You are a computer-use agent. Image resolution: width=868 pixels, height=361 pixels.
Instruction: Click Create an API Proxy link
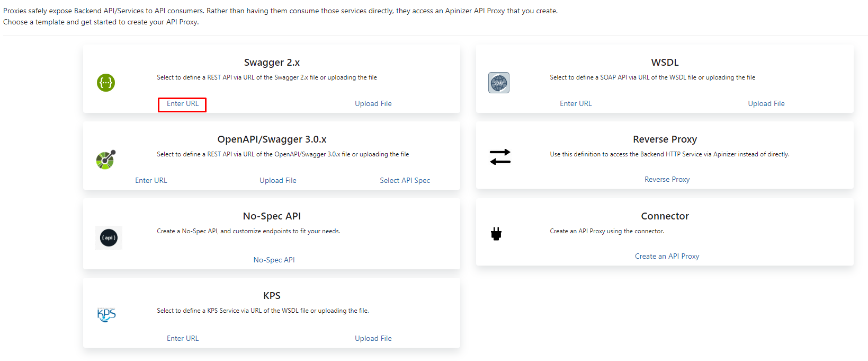click(x=667, y=257)
